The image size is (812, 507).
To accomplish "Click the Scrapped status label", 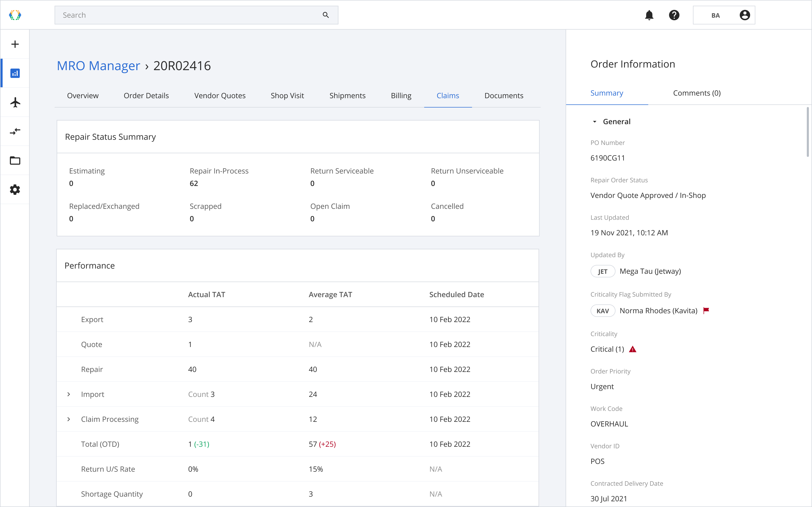I will coord(205,206).
